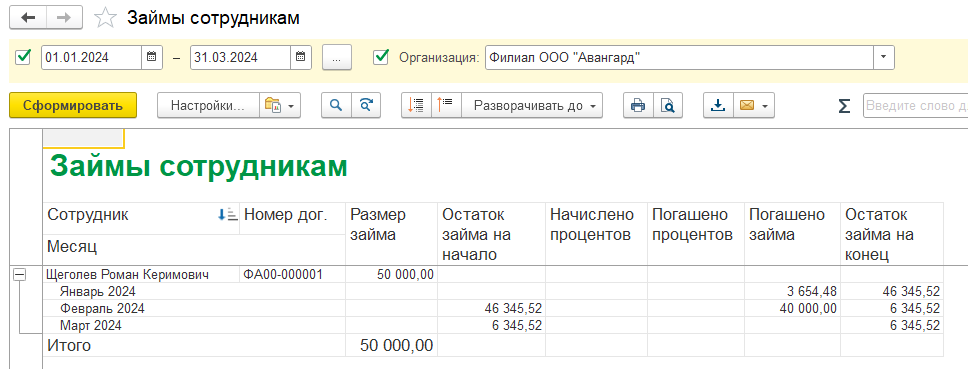This screenshot has width=968, height=369.
Task: Click sort icon in Сотрудник header
Action: coord(227,215)
